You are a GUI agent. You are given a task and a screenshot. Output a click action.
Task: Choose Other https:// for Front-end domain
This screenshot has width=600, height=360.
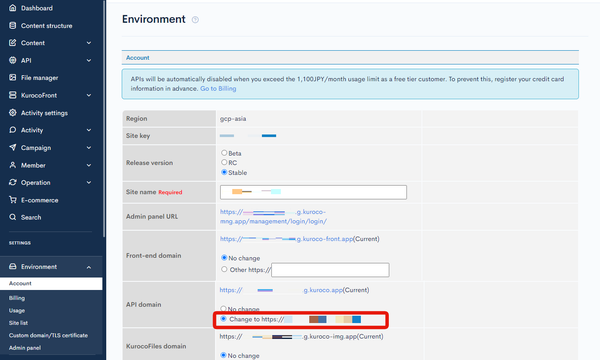click(x=224, y=269)
